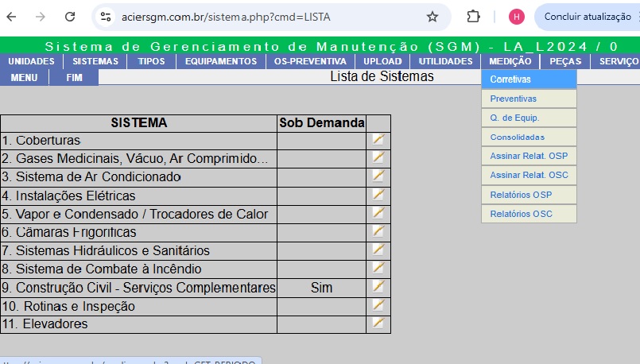
Task: Click the FIM button
Action: click(74, 78)
